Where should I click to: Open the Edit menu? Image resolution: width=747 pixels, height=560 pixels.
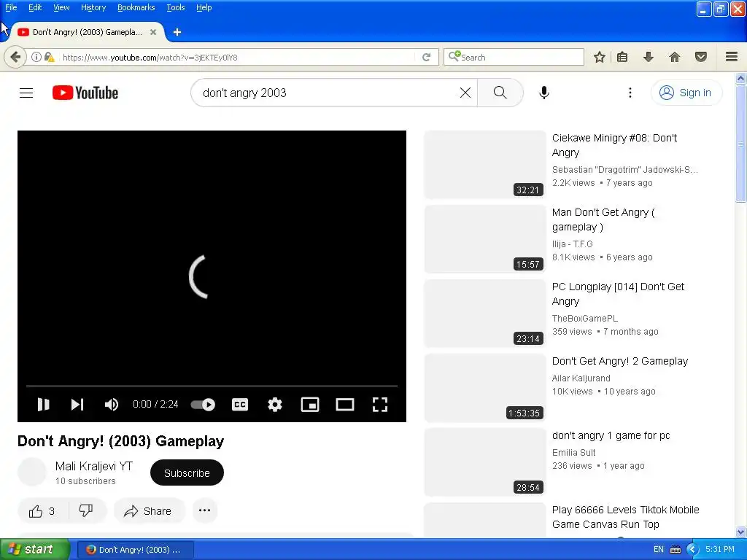pyautogui.click(x=35, y=7)
